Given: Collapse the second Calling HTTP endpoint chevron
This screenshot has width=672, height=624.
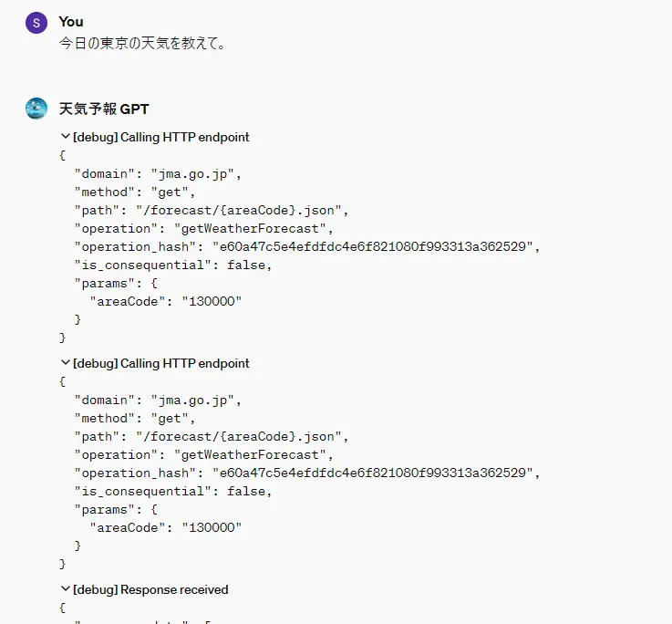Looking at the screenshot, I should tap(65, 363).
